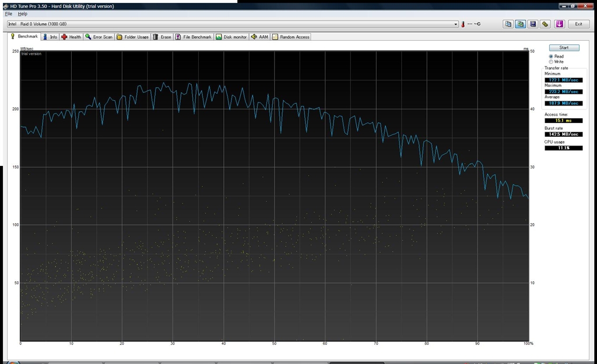597x364 pixels.
Task: Click the purple down-arrow minimize-to-tray icon
Action: pyautogui.click(x=559, y=24)
